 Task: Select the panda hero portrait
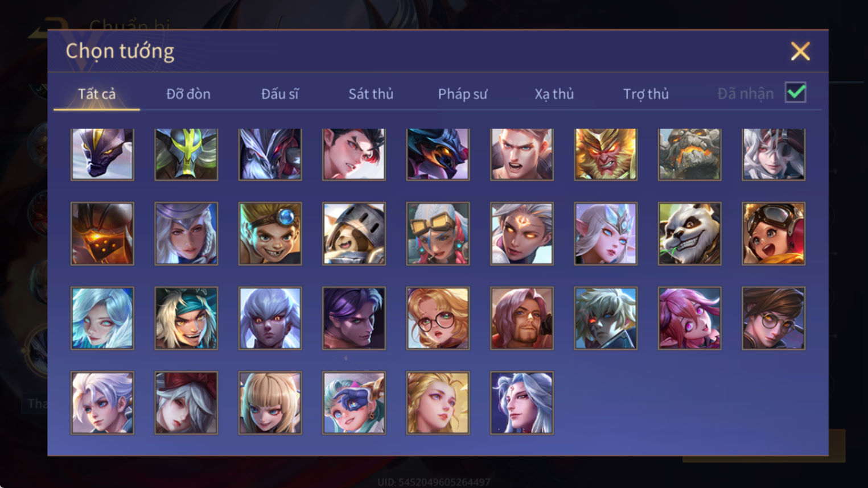coord(689,234)
